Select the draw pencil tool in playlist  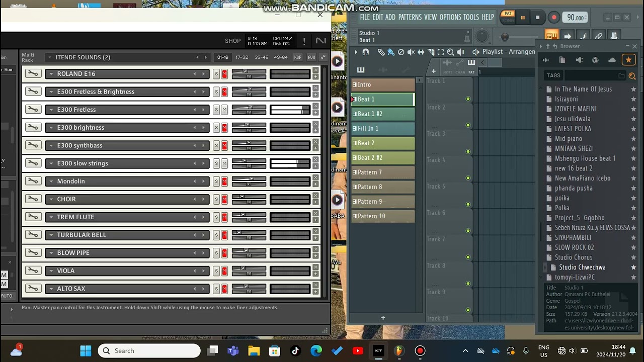pos(381,52)
